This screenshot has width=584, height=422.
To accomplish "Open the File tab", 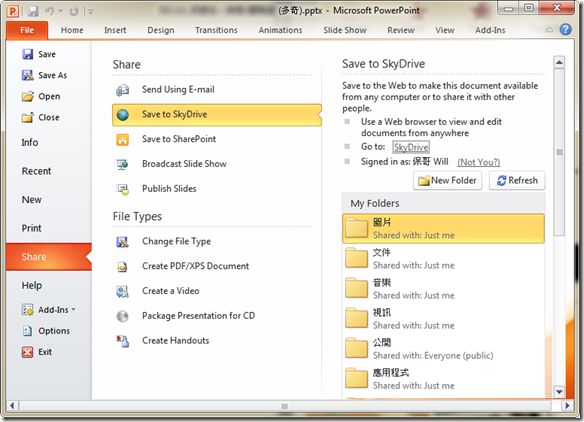I will click(27, 30).
